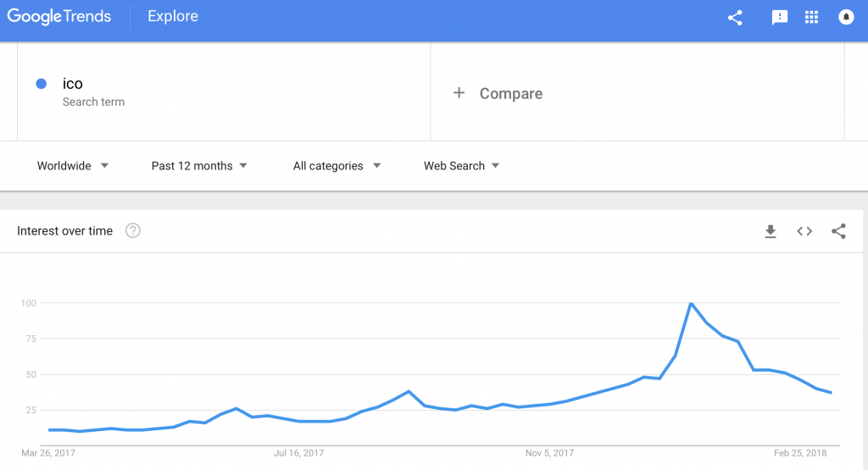Go to the Explore header link
The height and width of the screenshot is (470, 868).
coord(173,16)
